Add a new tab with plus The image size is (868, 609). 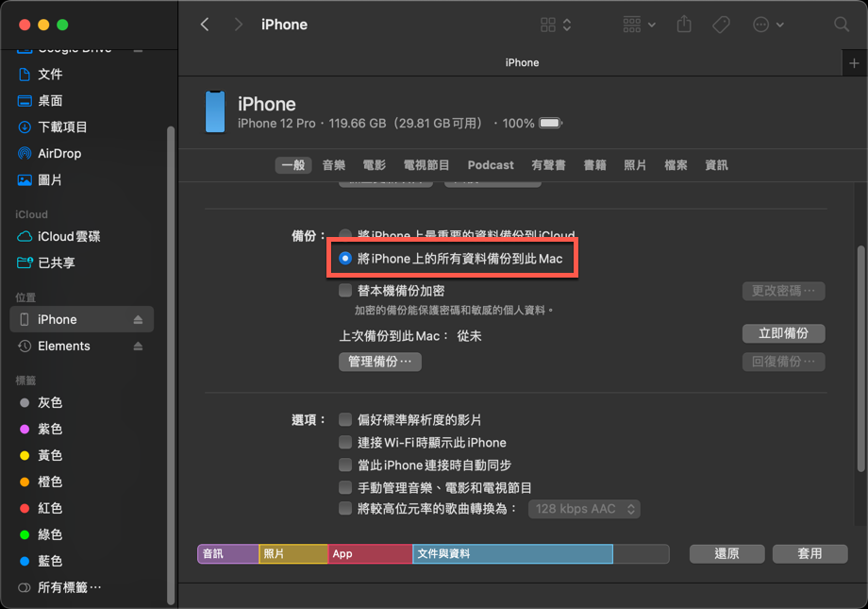click(x=854, y=63)
